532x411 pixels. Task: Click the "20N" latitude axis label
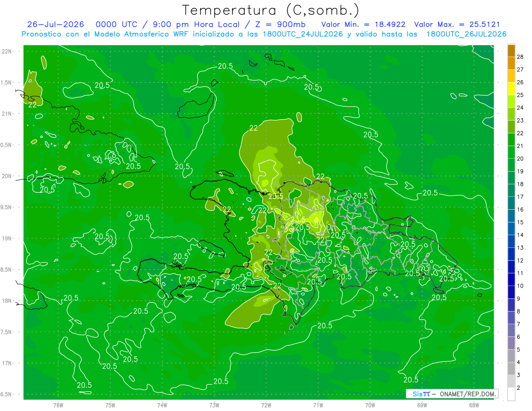point(6,176)
